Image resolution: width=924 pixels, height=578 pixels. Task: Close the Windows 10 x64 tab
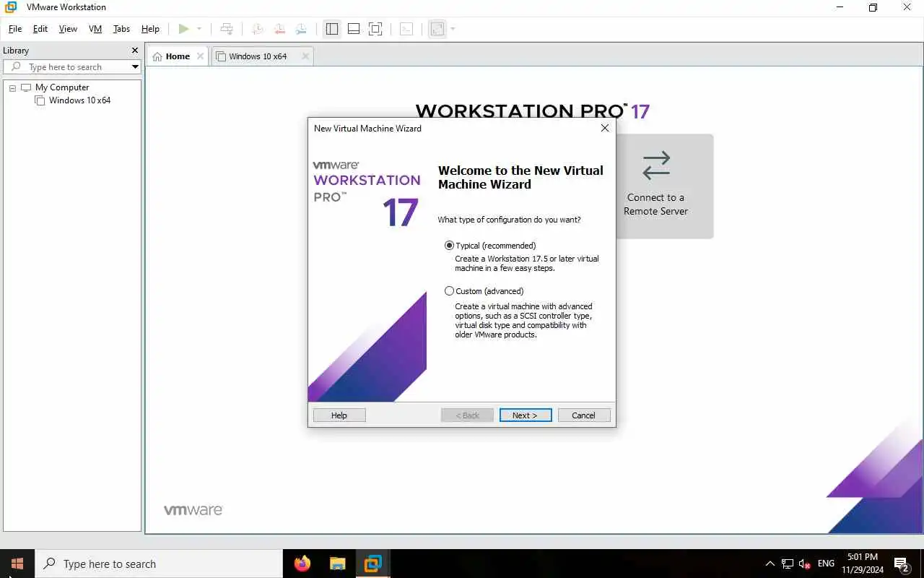pyautogui.click(x=305, y=56)
